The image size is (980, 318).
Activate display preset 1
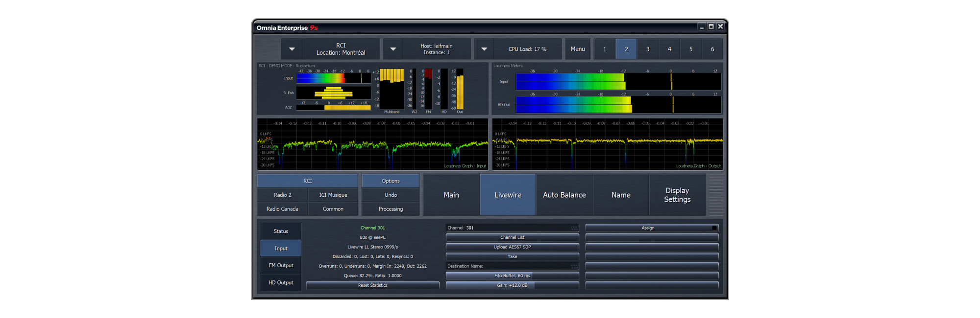tap(605, 49)
